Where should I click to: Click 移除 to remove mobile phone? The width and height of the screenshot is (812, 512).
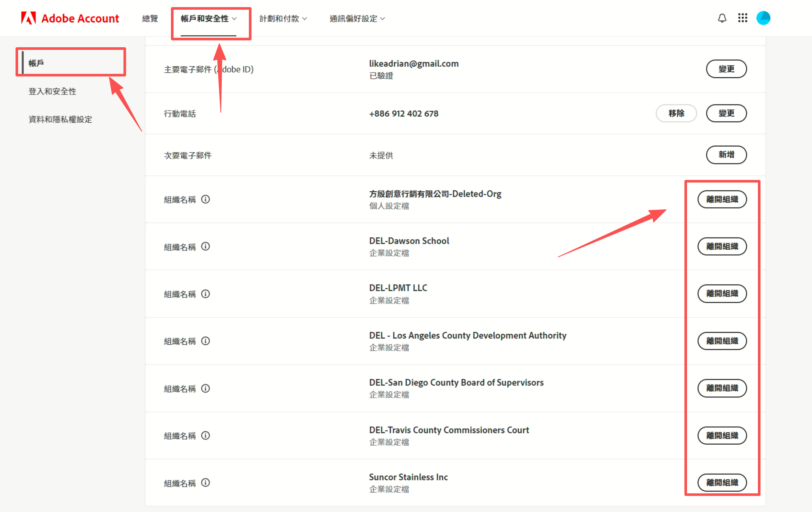[x=676, y=113]
